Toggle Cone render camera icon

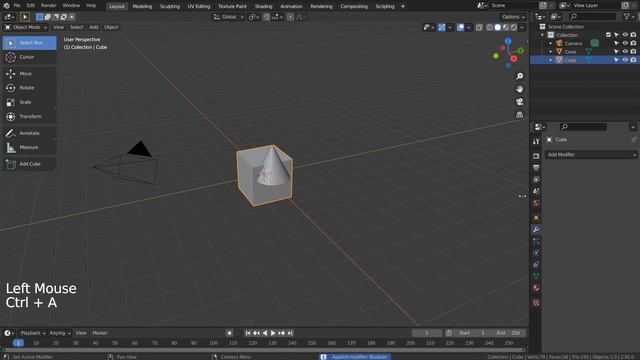(633, 52)
